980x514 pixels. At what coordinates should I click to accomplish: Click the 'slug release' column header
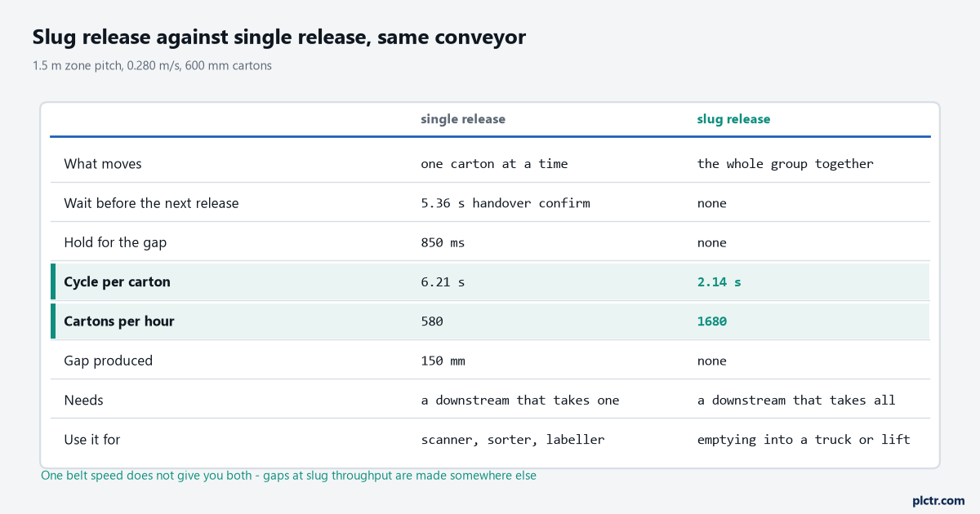coord(733,119)
